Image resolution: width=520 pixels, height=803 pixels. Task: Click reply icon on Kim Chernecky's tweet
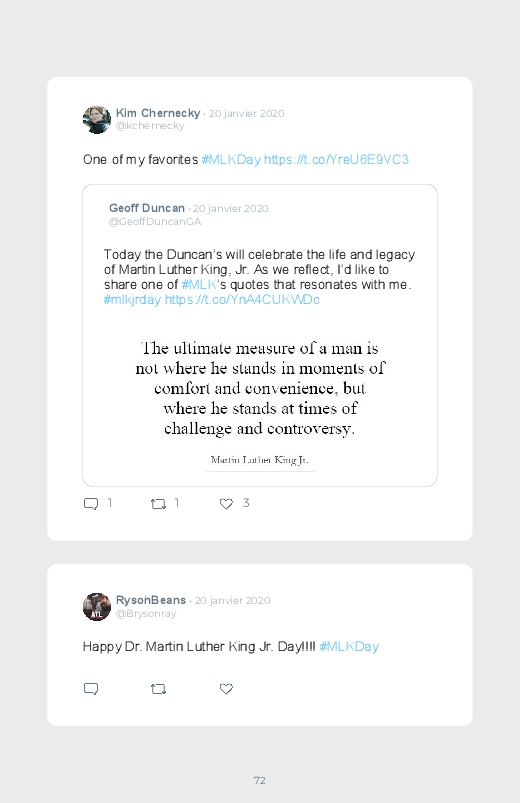[x=91, y=504]
